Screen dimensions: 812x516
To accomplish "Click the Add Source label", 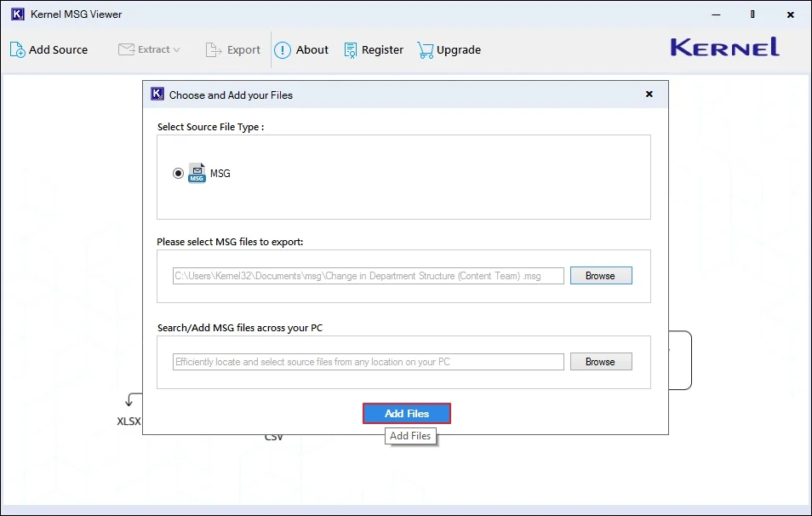I will pyautogui.click(x=58, y=49).
